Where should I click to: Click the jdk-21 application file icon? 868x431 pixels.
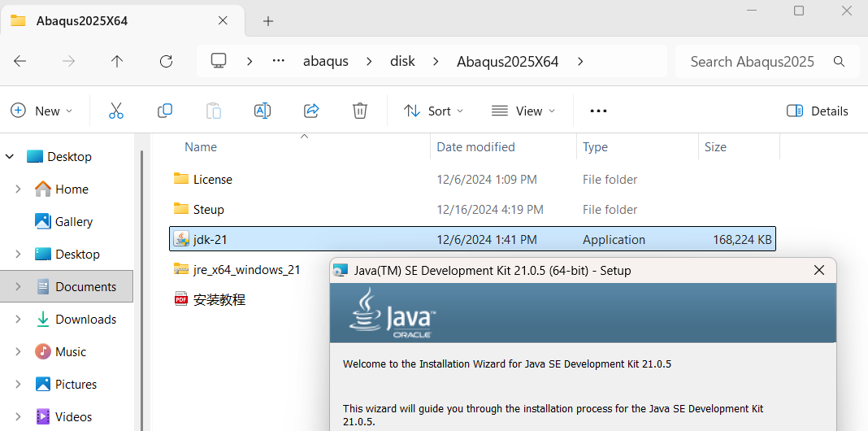pos(181,239)
